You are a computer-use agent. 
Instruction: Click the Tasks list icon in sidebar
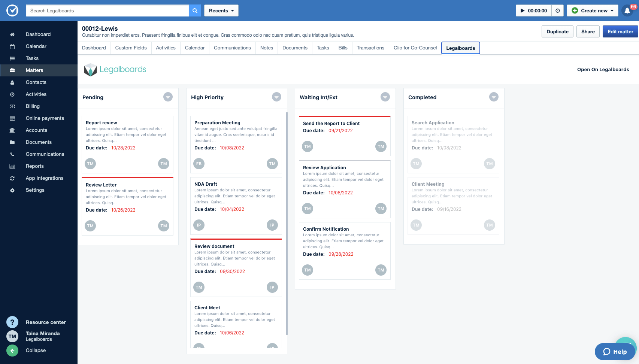12,58
